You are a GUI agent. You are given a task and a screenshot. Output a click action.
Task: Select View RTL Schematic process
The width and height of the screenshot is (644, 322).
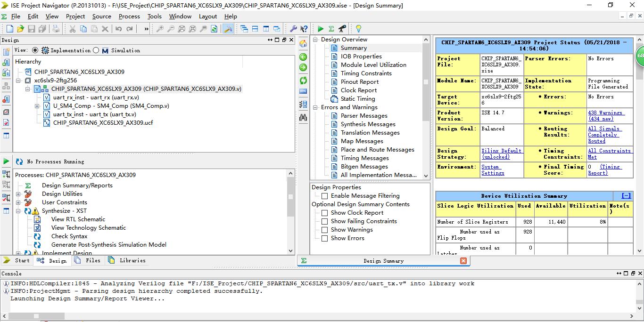click(78, 219)
